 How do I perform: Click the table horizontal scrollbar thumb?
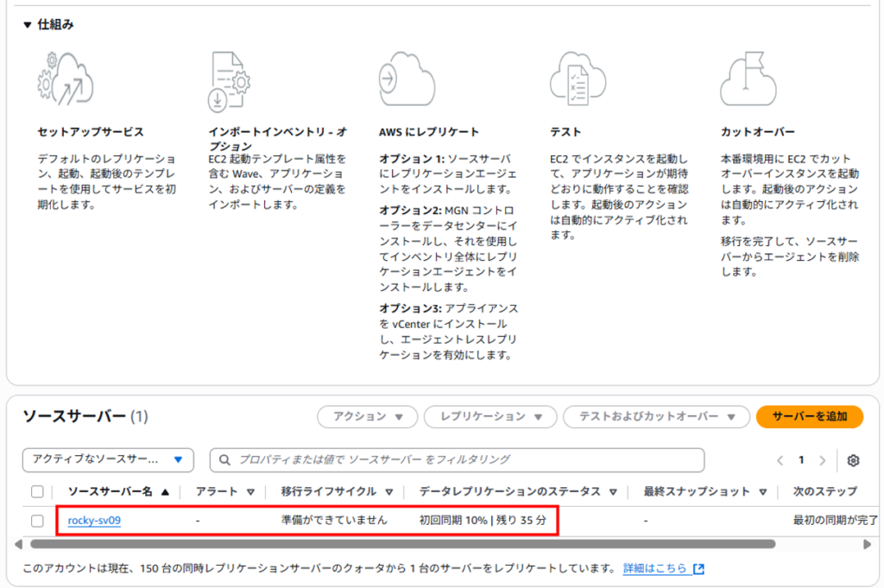[x=402, y=544]
